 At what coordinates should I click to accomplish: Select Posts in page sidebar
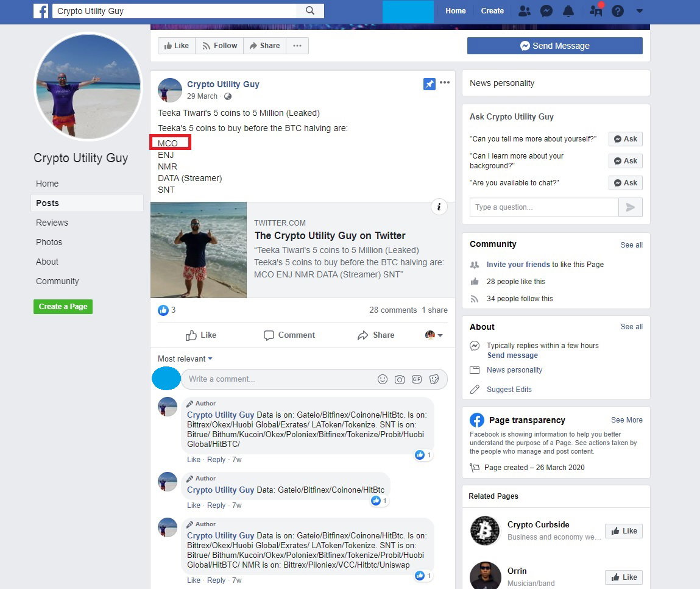[87, 203]
